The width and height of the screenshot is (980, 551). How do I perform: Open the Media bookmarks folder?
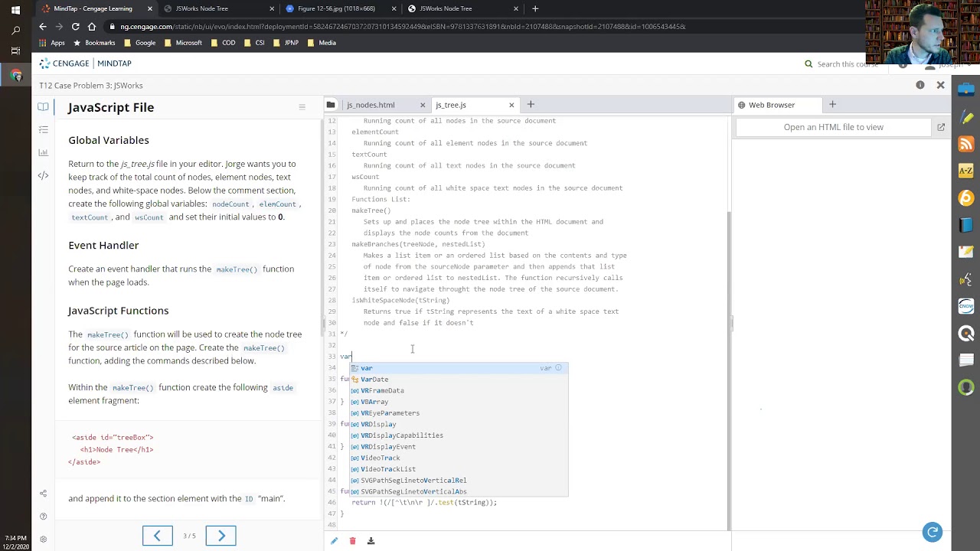(x=322, y=43)
